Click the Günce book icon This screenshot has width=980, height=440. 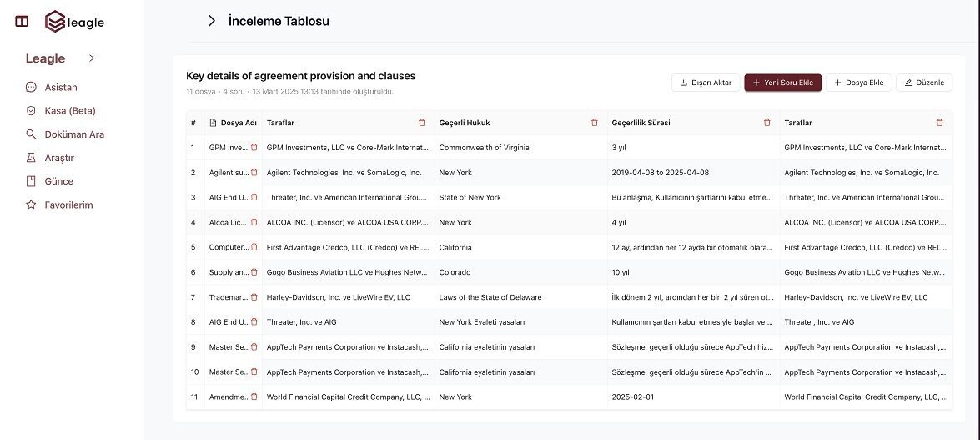(x=31, y=181)
